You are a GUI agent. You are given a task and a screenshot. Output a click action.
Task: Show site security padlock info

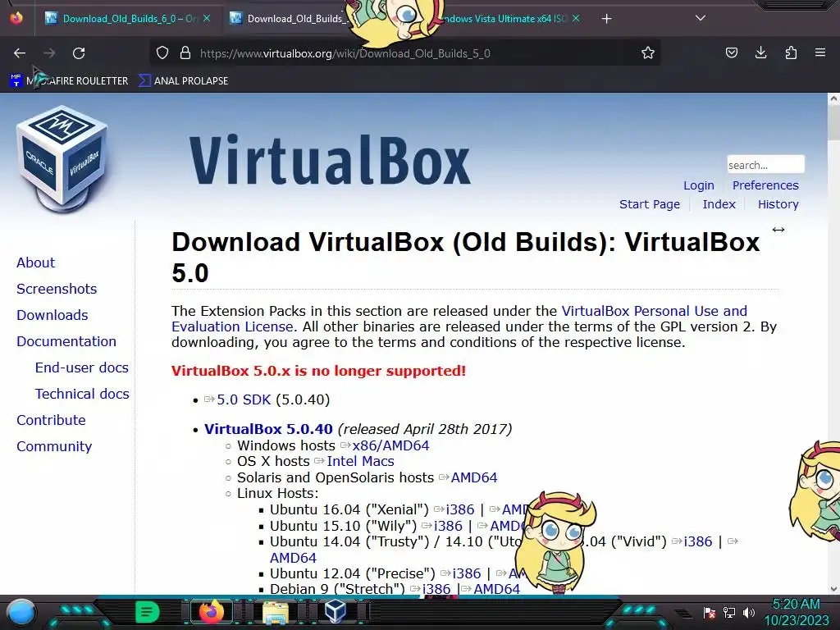coord(185,53)
